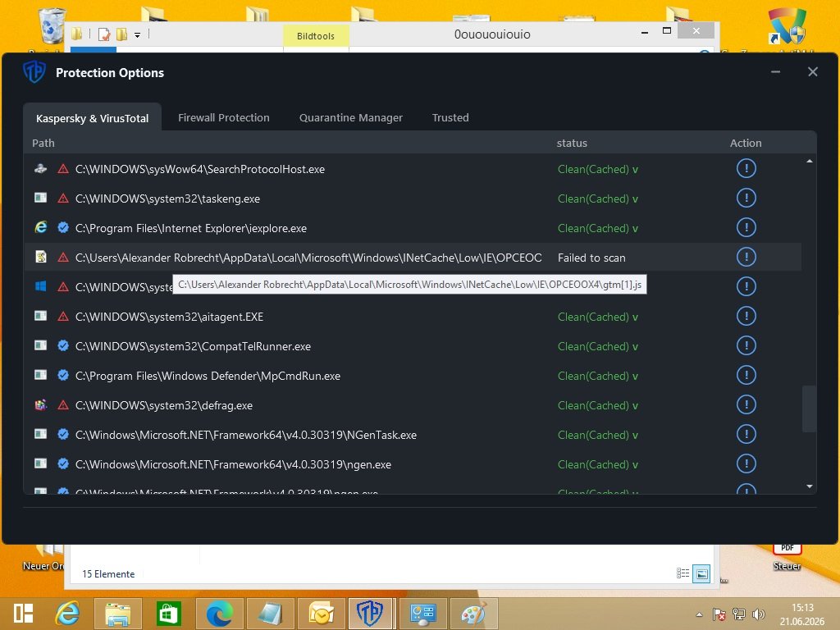Open File Explorer in the taskbar
The height and width of the screenshot is (630, 840).
(x=118, y=614)
